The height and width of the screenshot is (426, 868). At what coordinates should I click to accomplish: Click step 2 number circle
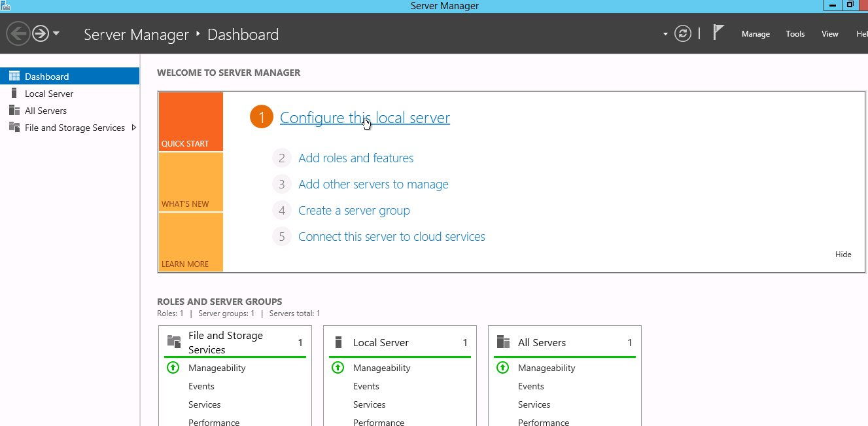282,158
